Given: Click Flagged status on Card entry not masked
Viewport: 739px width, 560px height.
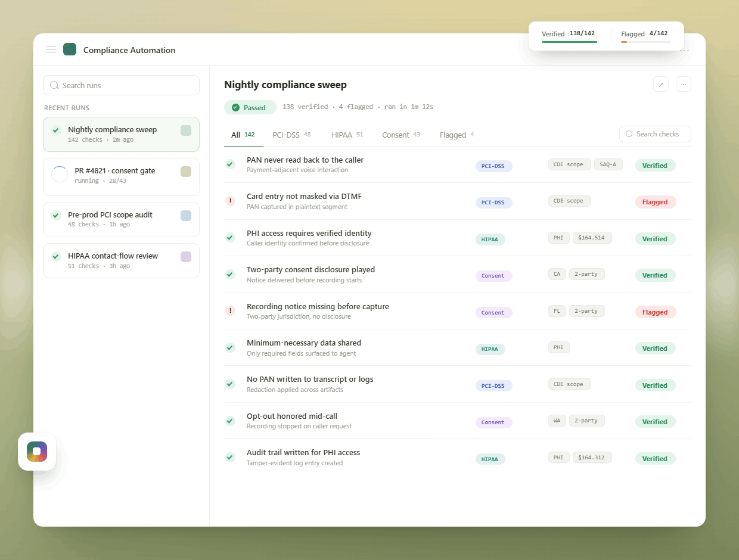Looking at the screenshot, I should click(x=656, y=202).
